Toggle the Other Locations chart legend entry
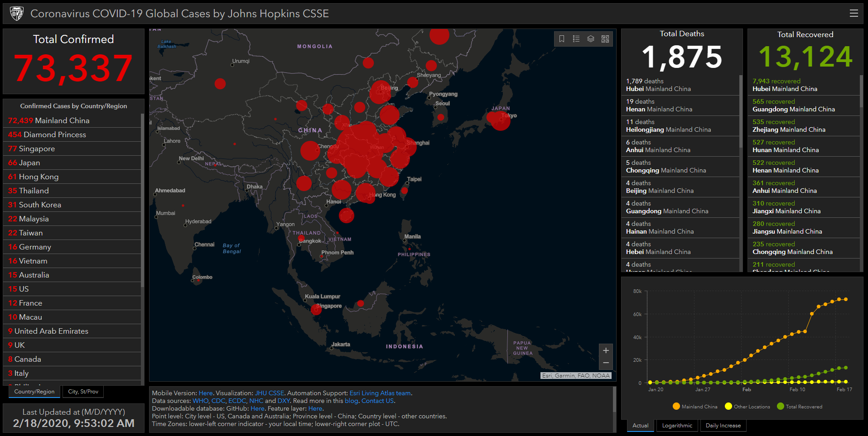This screenshot has height=436, width=868. point(747,407)
